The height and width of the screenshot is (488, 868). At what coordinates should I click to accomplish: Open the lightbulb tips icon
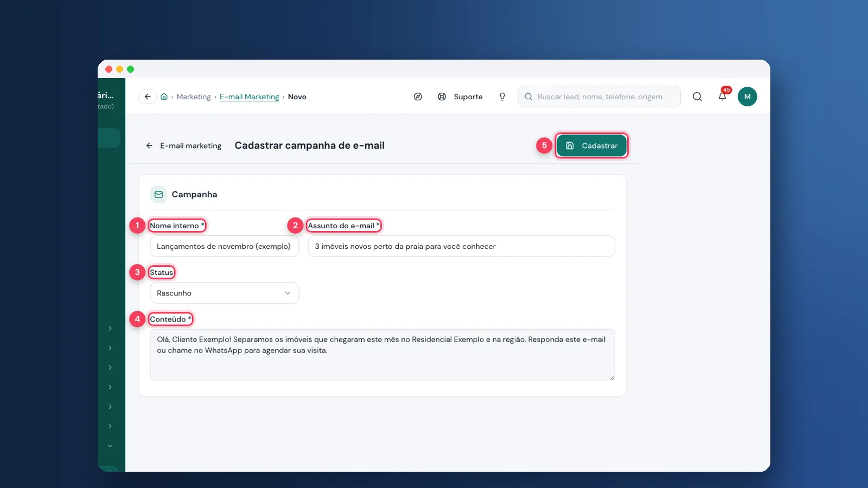coord(502,97)
